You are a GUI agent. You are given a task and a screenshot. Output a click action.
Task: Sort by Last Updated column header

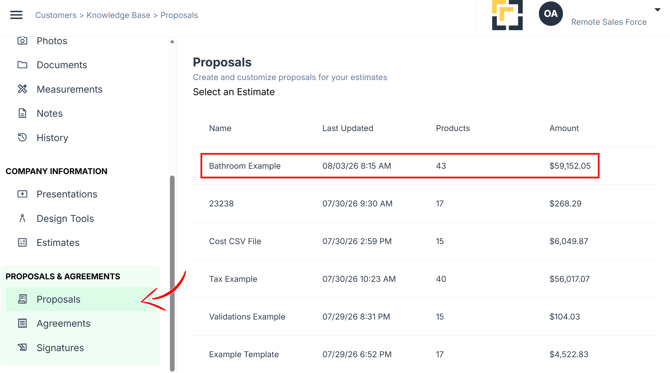tap(347, 128)
